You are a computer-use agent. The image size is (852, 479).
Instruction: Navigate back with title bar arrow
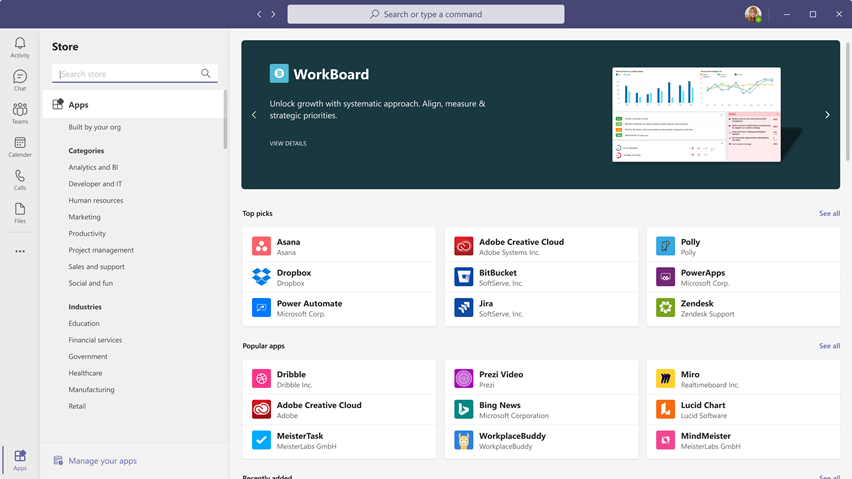coord(259,14)
